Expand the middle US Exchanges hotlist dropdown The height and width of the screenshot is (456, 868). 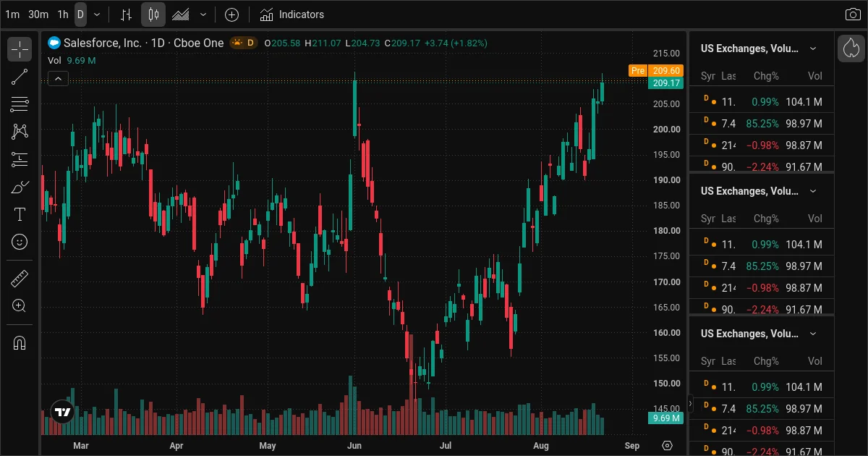(x=813, y=191)
